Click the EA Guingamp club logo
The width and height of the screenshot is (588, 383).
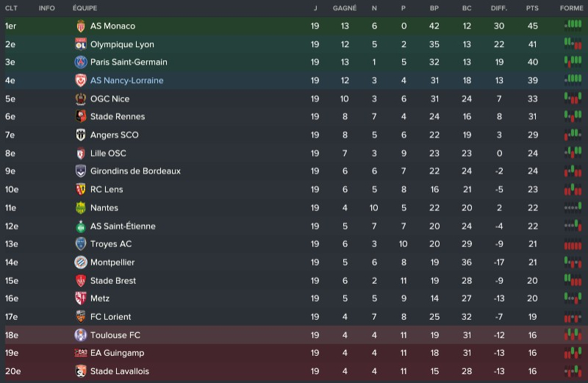(x=81, y=354)
